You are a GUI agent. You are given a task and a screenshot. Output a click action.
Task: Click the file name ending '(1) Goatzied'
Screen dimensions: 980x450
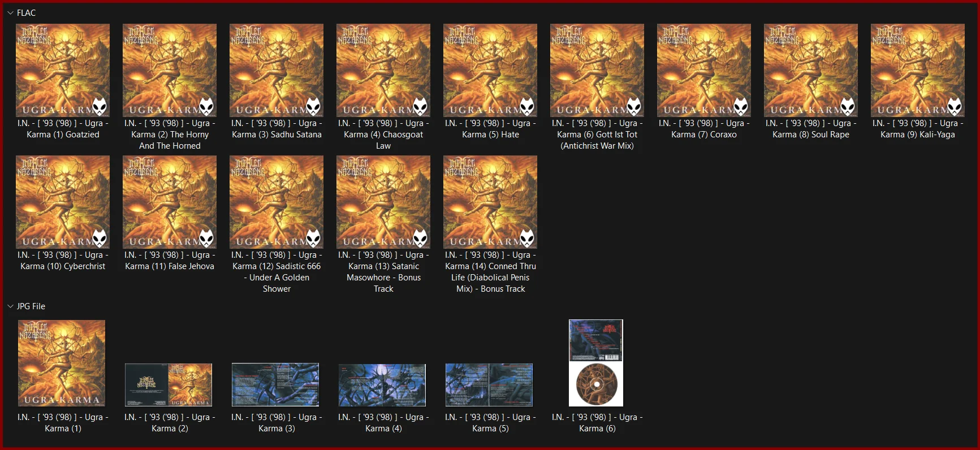(63, 129)
